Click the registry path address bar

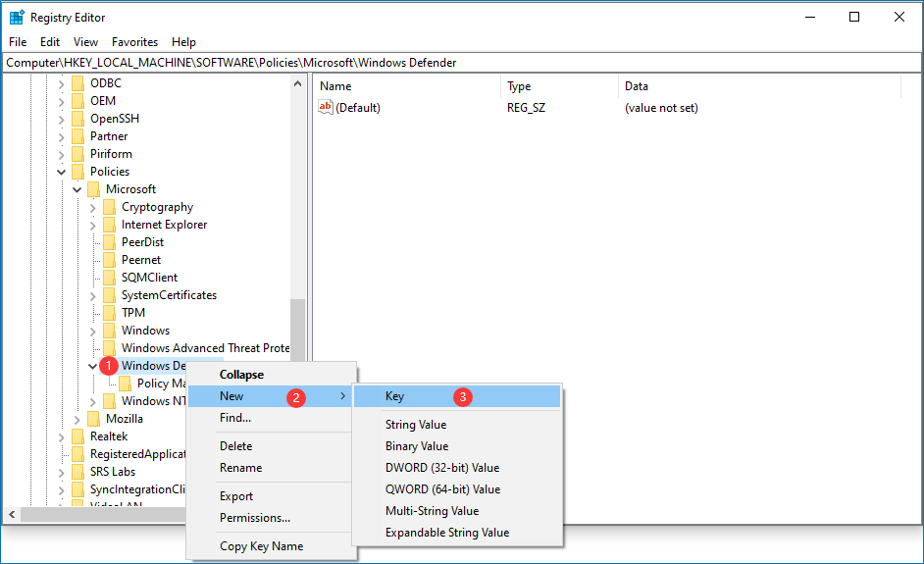click(x=462, y=63)
